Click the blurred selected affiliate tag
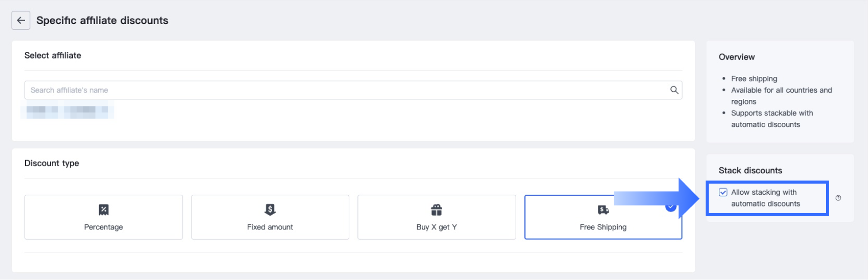868x280 pixels. pyautogui.click(x=67, y=110)
